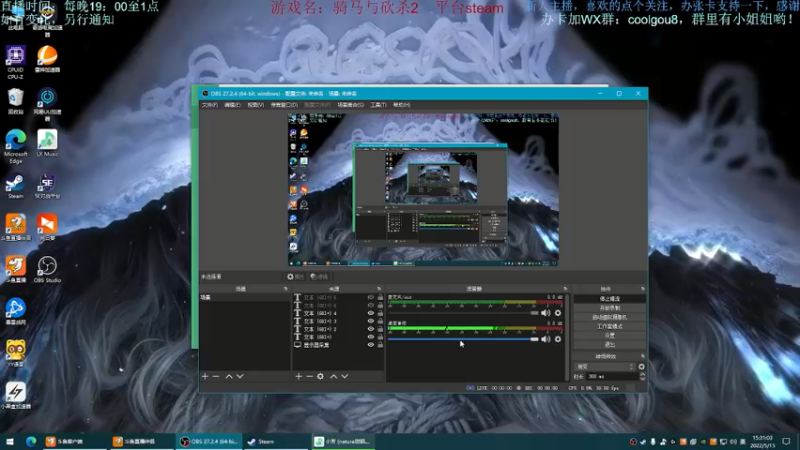The width and height of the screenshot is (800, 450).
Task: Click the OBS preview canvas
Action: [423, 189]
